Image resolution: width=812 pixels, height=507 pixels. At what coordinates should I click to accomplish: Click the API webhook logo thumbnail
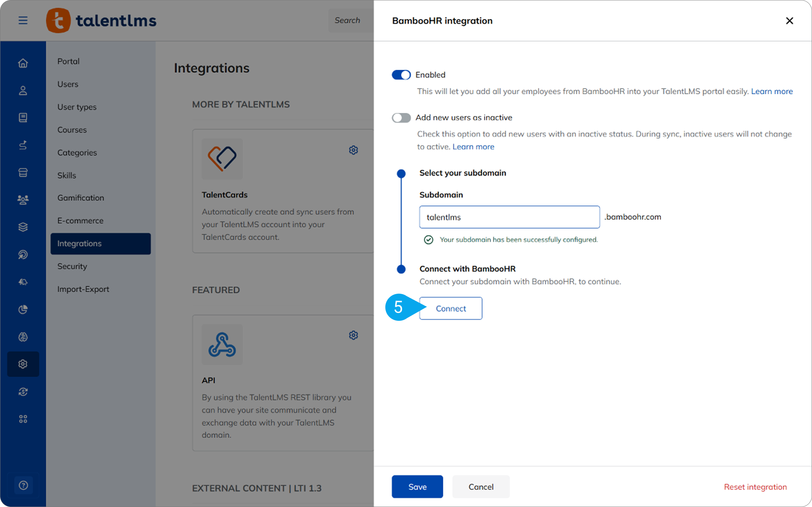pyautogui.click(x=222, y=344)
